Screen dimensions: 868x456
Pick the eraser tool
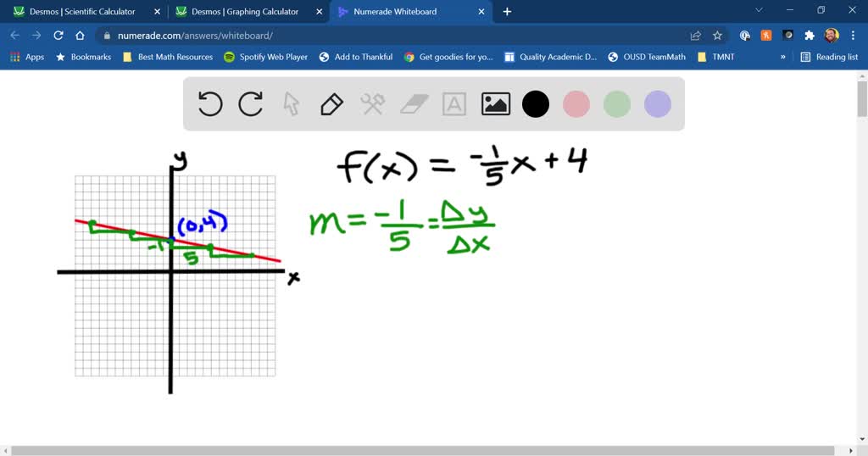(414, 104)
